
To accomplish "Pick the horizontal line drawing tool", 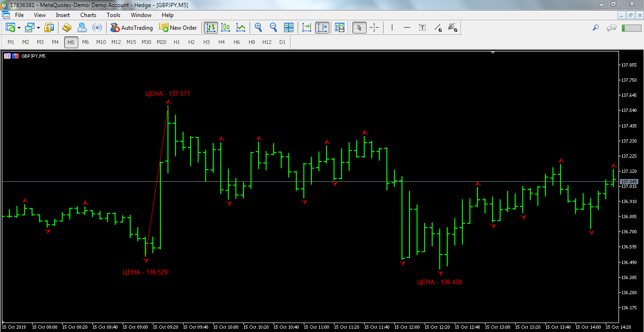I will (407, 27).
